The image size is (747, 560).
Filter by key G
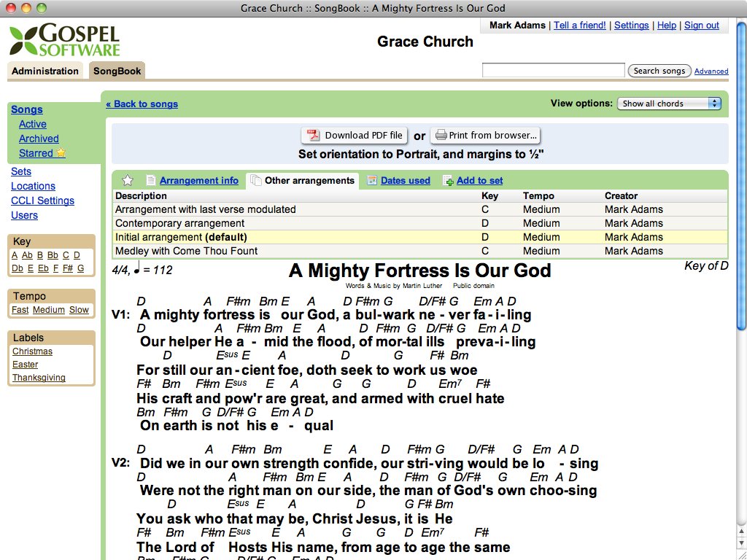click(80, 268)
